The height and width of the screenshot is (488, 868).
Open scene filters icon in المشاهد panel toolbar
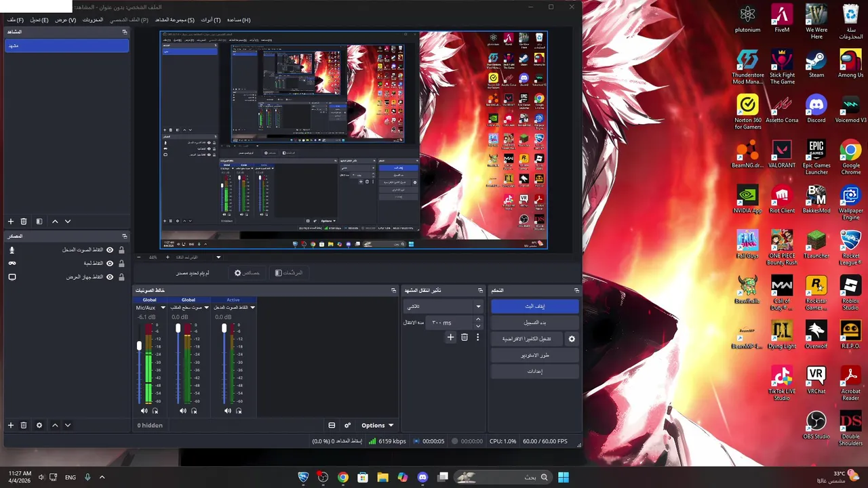pyautogui.click(x=39, y=222)
